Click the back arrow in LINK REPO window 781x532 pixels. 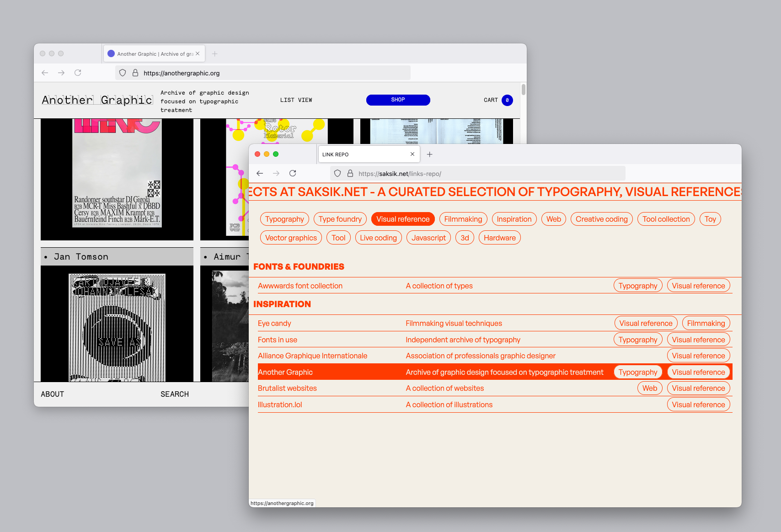[x=260, y=173]
